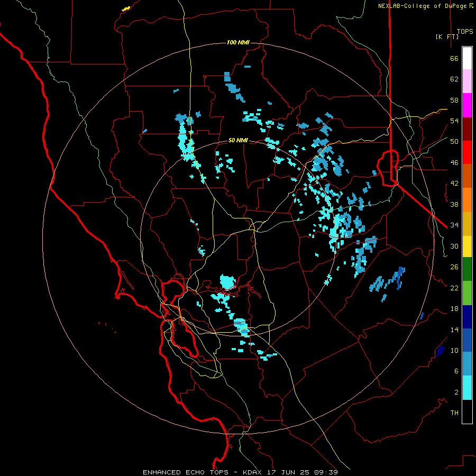
Task: Click the magenta legend swatch
Action: click(x=467, y=105)
